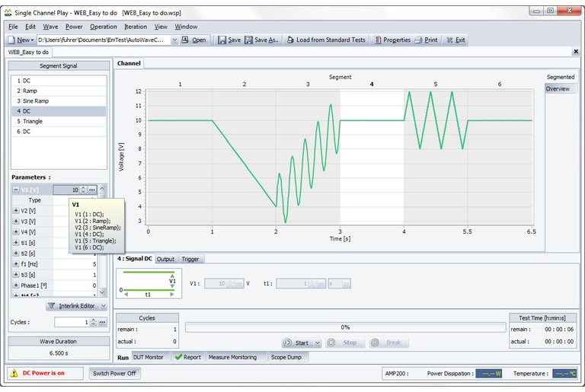This screenshot has height=392, width=585.
Task: Click the WEB_Easy to do document tab
Action: tap(28, 52)
